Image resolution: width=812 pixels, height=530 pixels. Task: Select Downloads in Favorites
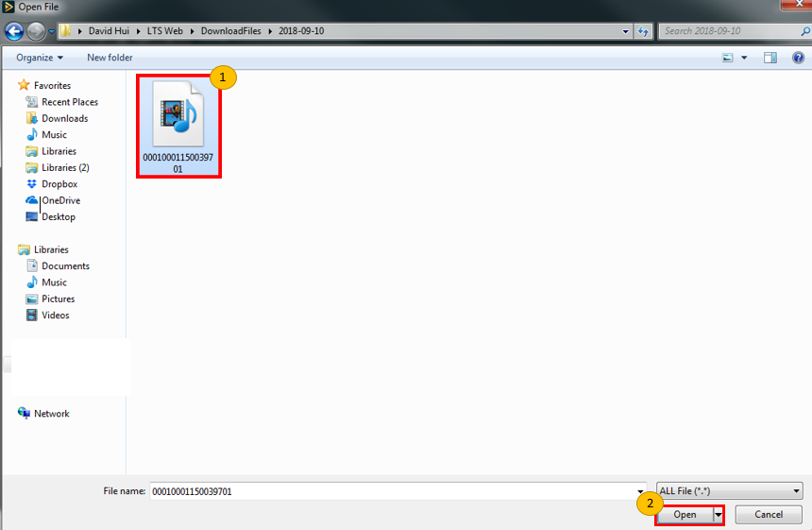(x=64, y=118)
